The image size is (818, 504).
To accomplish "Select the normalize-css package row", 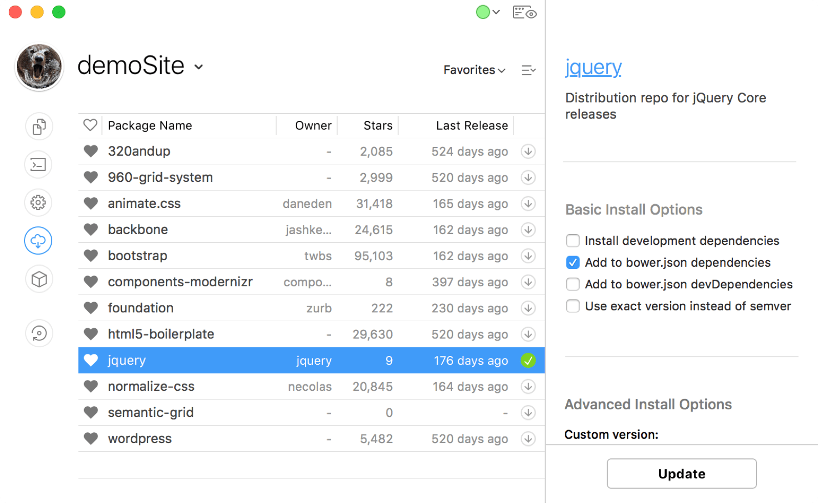I will pyautogui.click(x=312, y=387).
